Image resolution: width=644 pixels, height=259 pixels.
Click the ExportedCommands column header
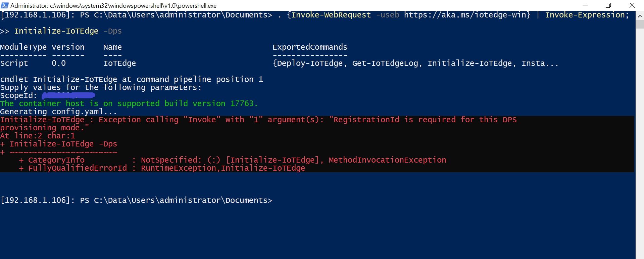click(x=310, y=47)
